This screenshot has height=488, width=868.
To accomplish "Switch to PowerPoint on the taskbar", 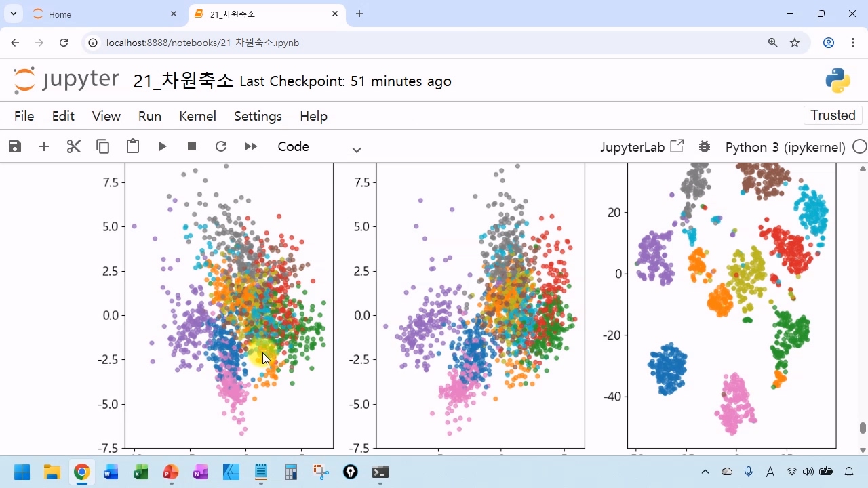I will coord(170,472).
